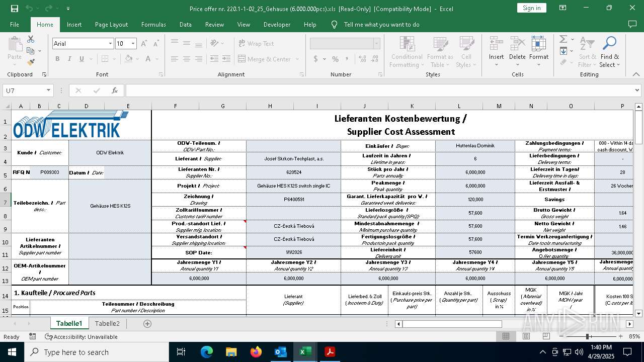The height and width of the screenshot is (362, 644).
Task: Apply Percent Style format
Action: pos(336,59)
